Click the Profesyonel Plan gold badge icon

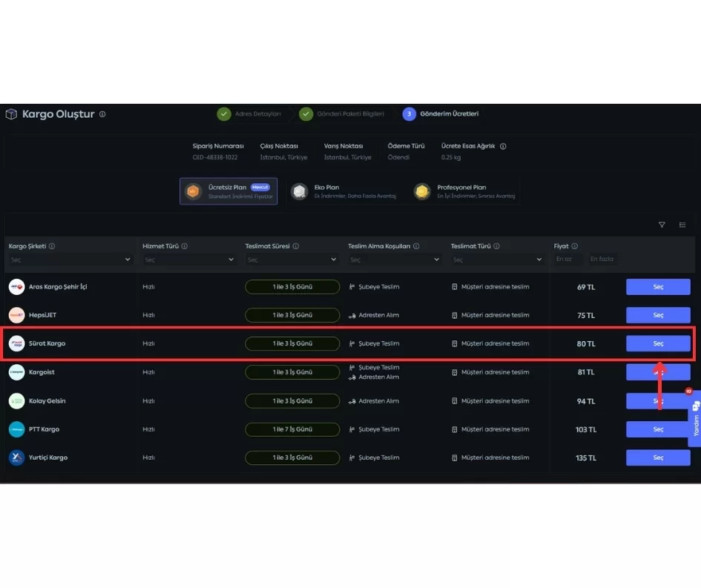422,192
